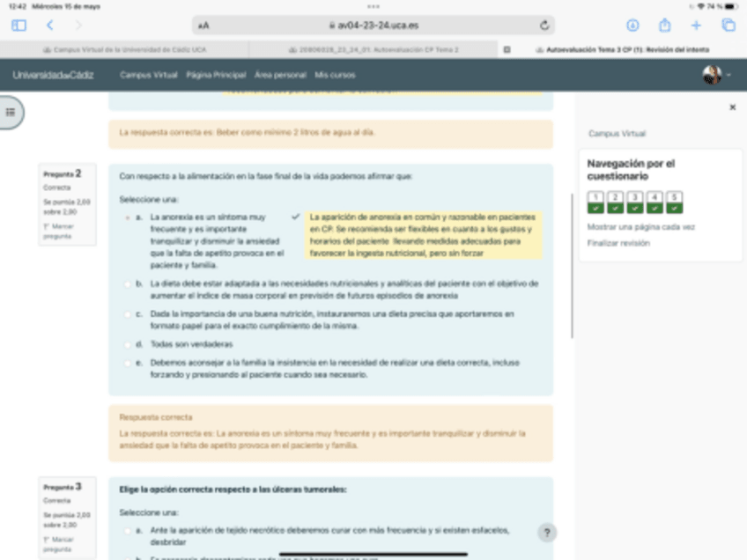Image resolution: width=747 pixels, height=560 pixels.
Task: Open the Universidad de Cádiz logo link
Action: tap(53, 75)
